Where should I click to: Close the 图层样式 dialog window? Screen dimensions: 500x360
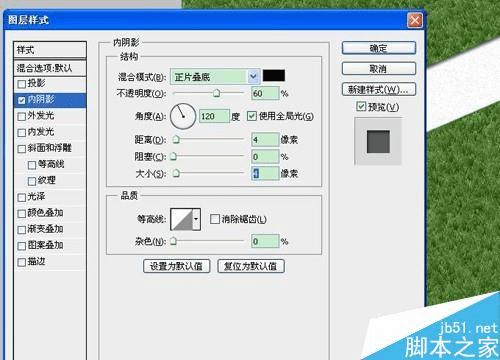[x=415, y=21]
